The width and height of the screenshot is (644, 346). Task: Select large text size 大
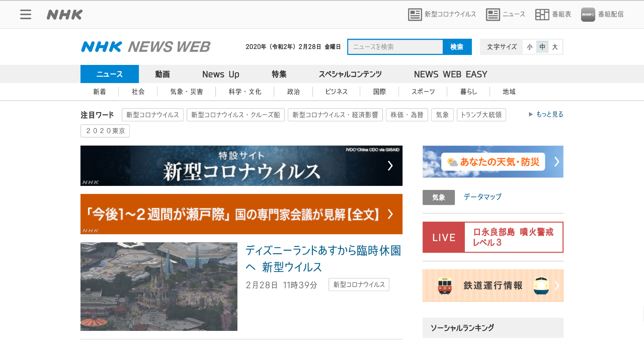point(555,47)
